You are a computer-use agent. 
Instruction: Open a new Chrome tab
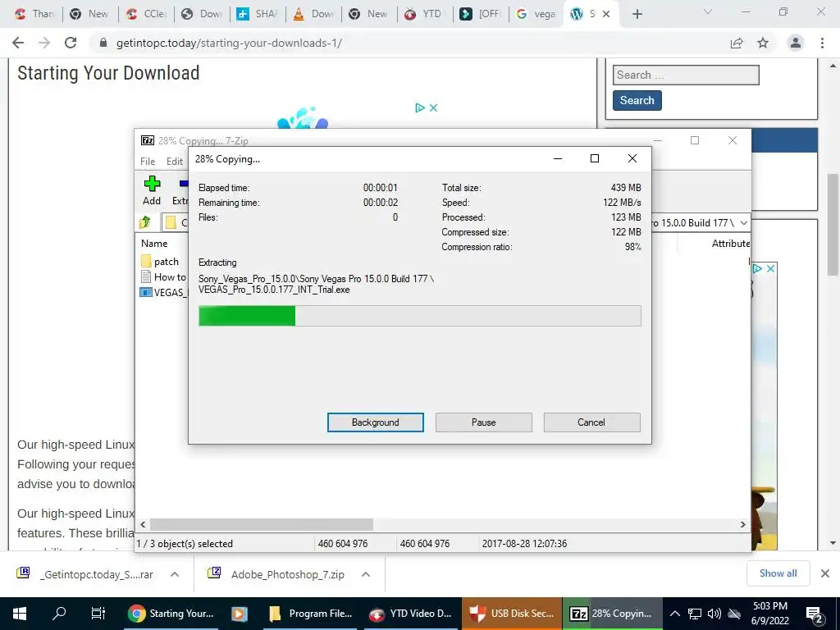tap(637, 15)
